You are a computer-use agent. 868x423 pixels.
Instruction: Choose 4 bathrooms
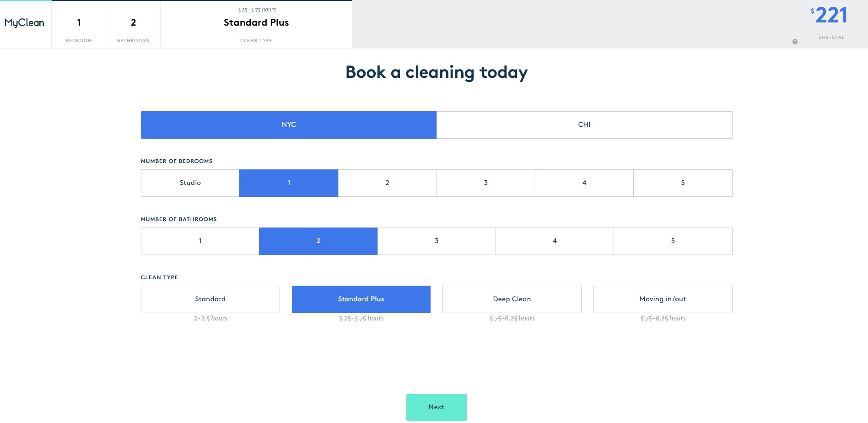click(555, 241)
